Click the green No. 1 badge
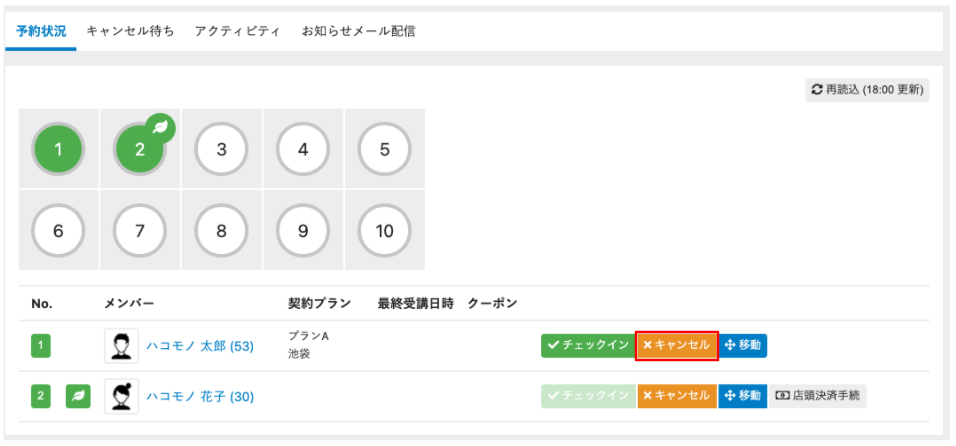This screenshot has height=446, width=956. (41, 346)
